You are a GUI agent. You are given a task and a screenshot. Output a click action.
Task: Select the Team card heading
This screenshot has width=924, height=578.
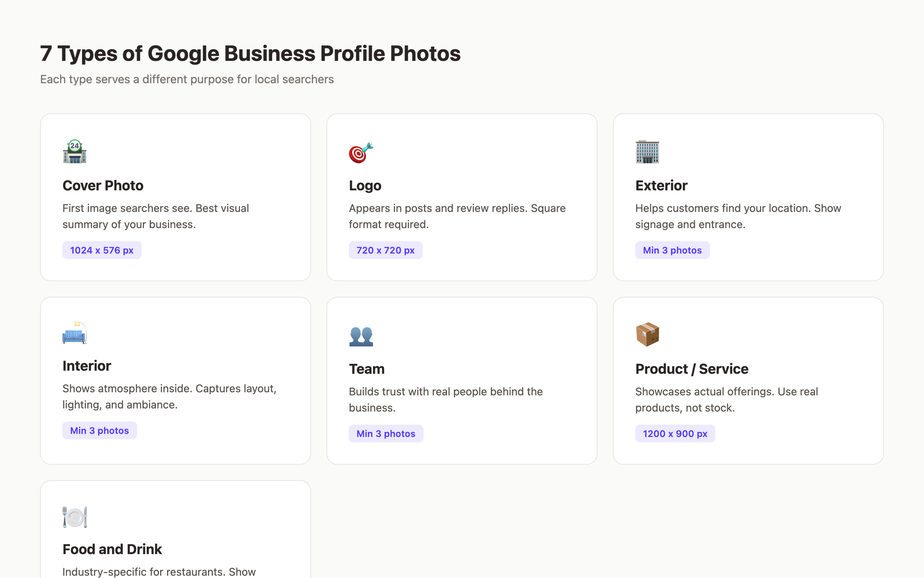coord(367,369)
